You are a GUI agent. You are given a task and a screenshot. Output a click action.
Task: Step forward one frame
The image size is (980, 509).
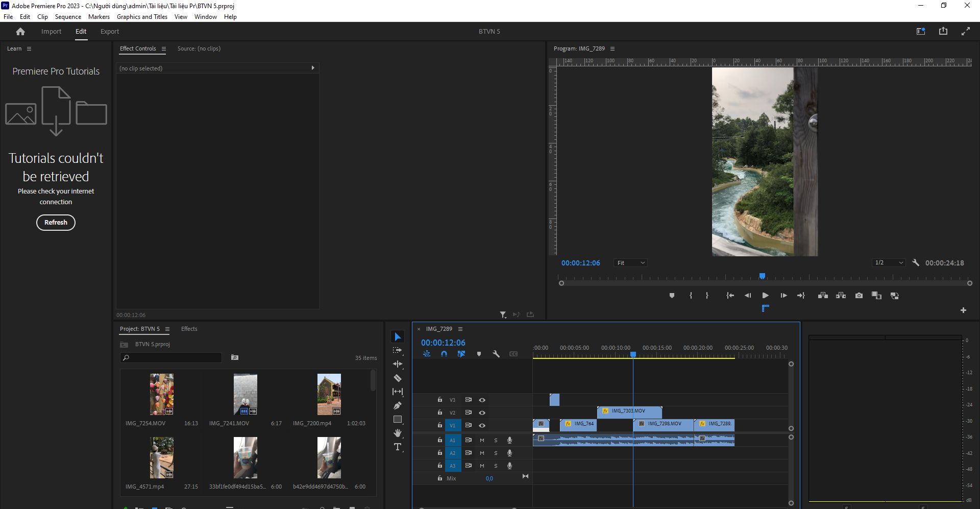click(x=783, y=296)
